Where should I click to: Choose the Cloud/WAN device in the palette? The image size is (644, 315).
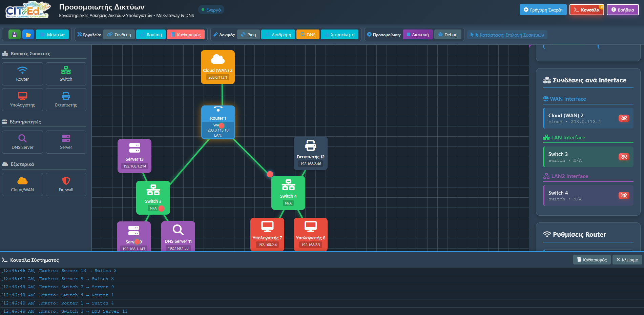(x=22, y=184)
